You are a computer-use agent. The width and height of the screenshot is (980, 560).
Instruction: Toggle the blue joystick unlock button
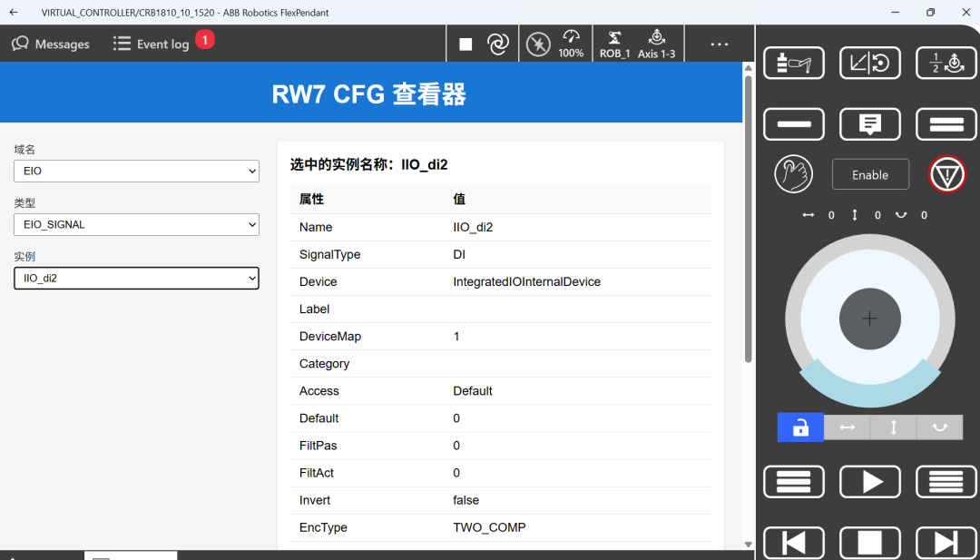pyautogui.click(x=800, y=427)
